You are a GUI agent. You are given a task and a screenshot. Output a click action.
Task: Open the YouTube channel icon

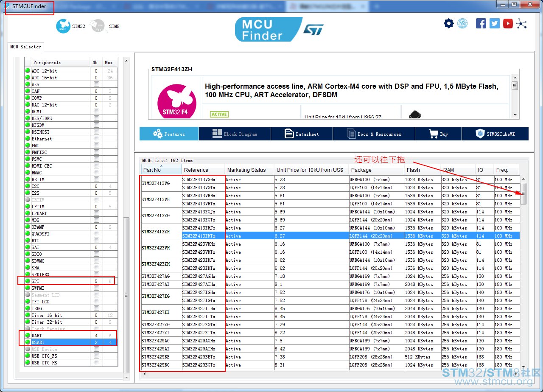tap(508, 23)
